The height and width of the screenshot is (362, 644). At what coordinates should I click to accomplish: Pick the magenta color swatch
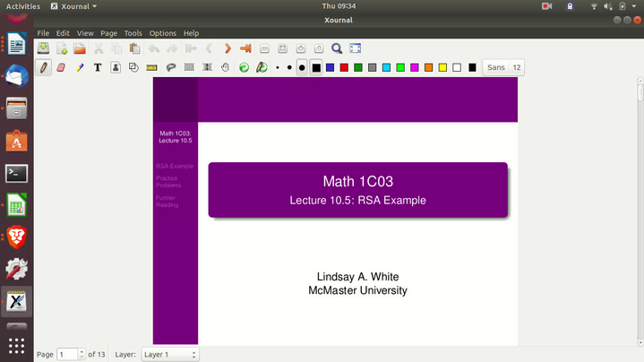click(x=415, y=67)
